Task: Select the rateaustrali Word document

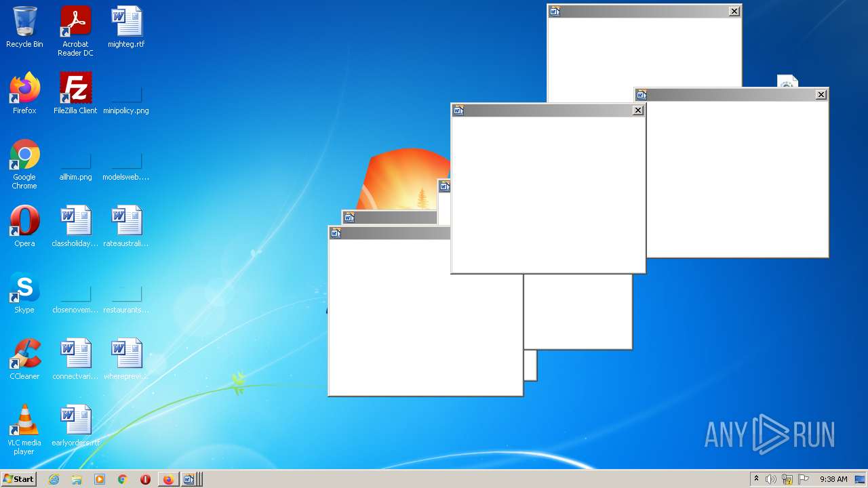Action: pos(126,226)
